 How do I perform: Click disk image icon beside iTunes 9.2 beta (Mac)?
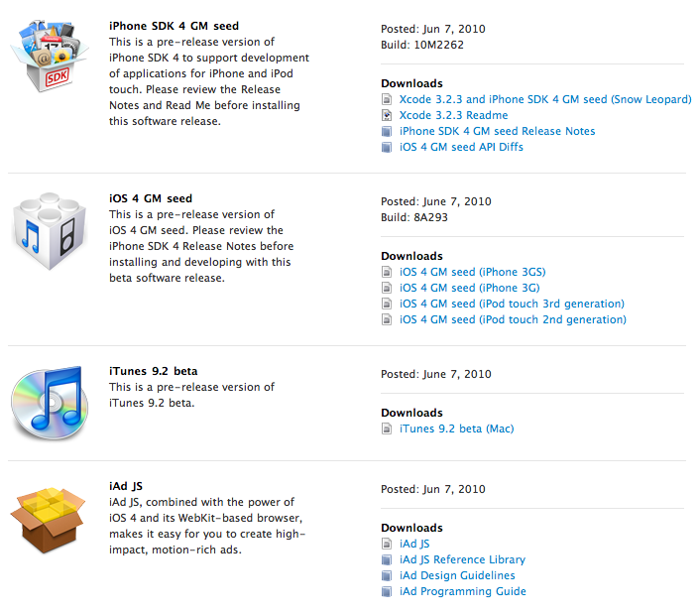[x=387, y=428]
